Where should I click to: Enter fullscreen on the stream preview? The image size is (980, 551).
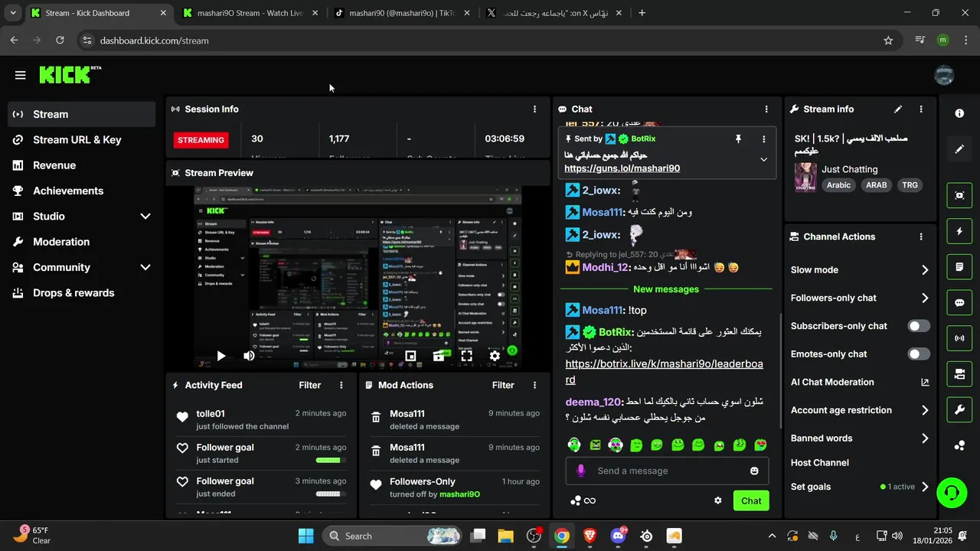(466, 356)
